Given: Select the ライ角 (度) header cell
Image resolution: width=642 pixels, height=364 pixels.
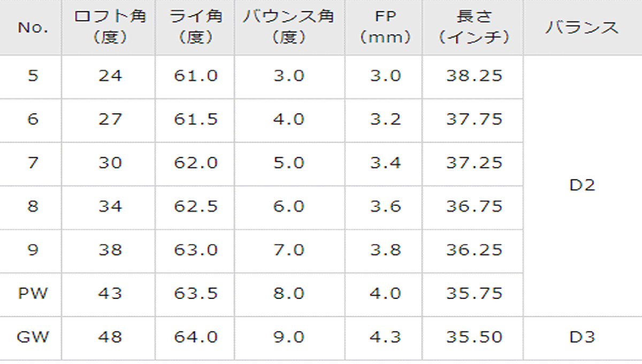Looking at the screenshot, I should 195,27.
